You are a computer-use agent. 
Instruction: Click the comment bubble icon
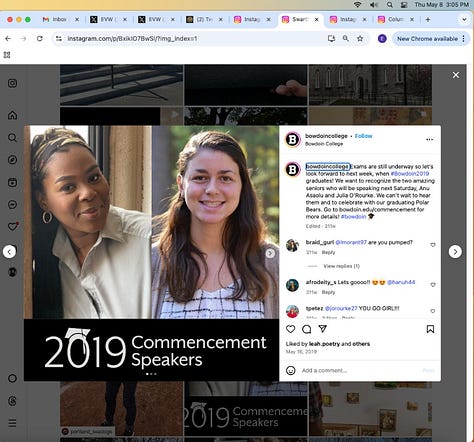[x=306, y=329]
